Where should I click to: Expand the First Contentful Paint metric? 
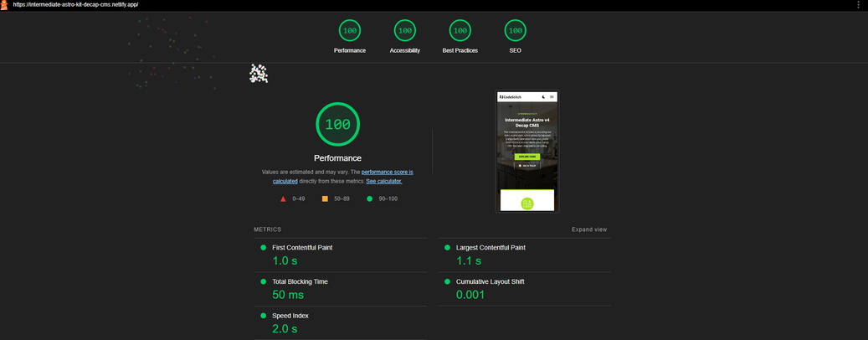(x=302, y=248)
